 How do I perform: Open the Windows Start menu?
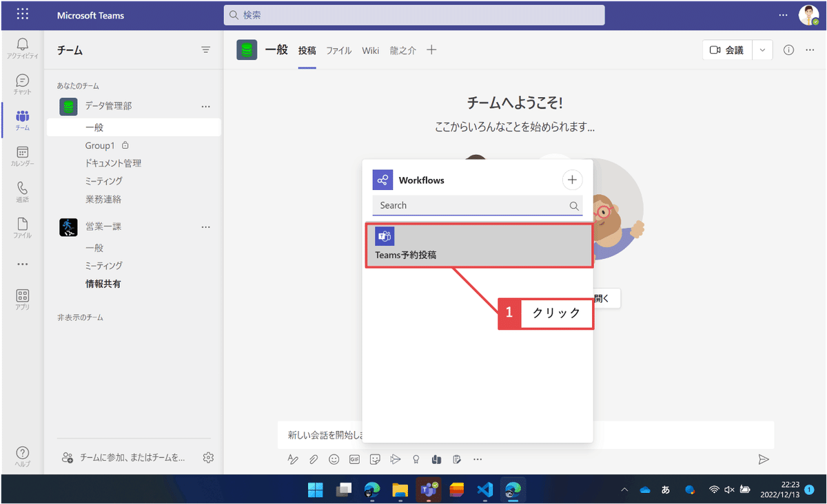tap(316, 490)
